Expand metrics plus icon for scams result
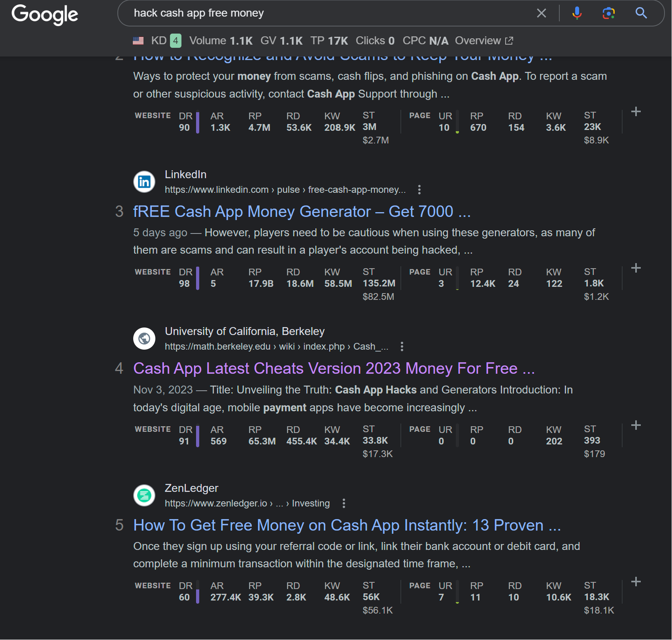672x640 pixels. tap(636, 111)
